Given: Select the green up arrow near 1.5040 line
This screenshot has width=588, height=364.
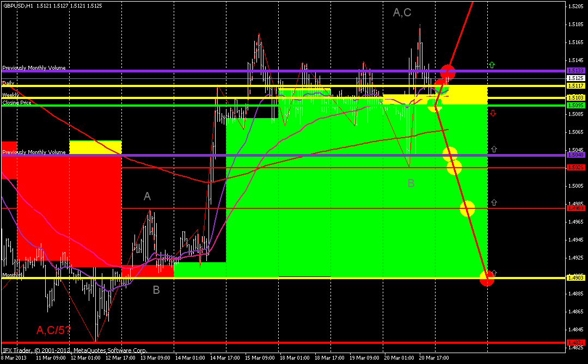Looking at the screenshot, I should coord(494,149).
